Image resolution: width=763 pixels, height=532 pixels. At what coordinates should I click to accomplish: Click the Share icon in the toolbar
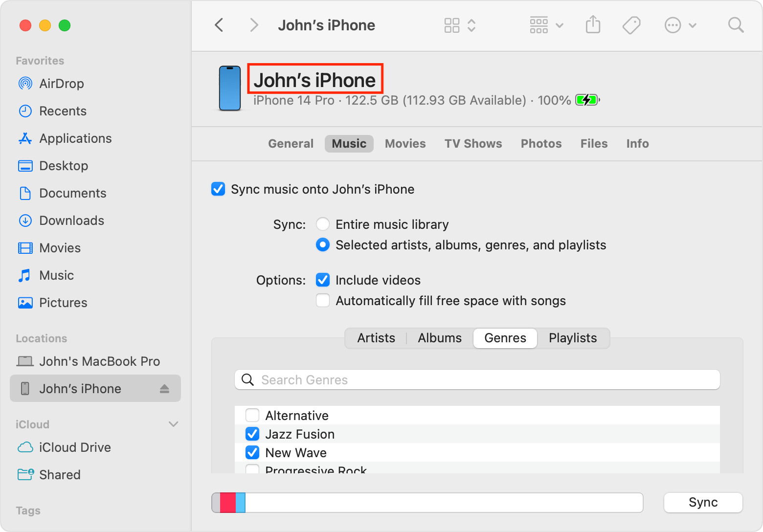pos(593,25)
